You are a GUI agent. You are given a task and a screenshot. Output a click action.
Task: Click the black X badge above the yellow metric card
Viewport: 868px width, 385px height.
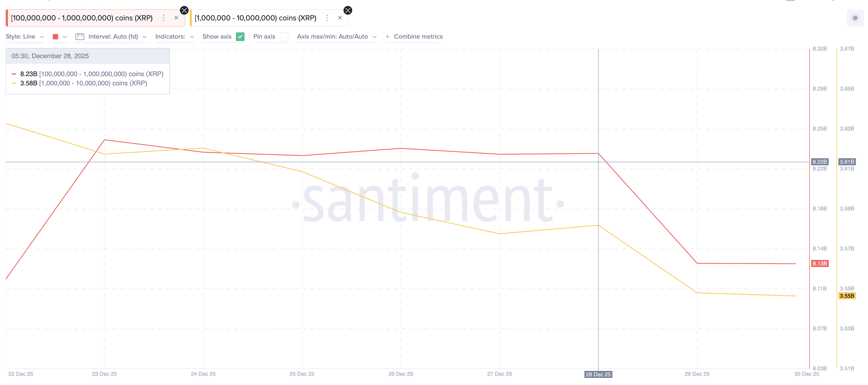(x=347, y=10)
